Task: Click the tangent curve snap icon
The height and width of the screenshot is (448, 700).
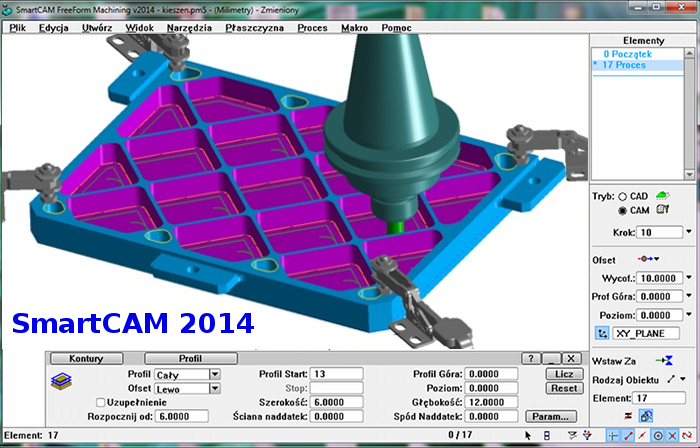Action: [x=687, y=435]
